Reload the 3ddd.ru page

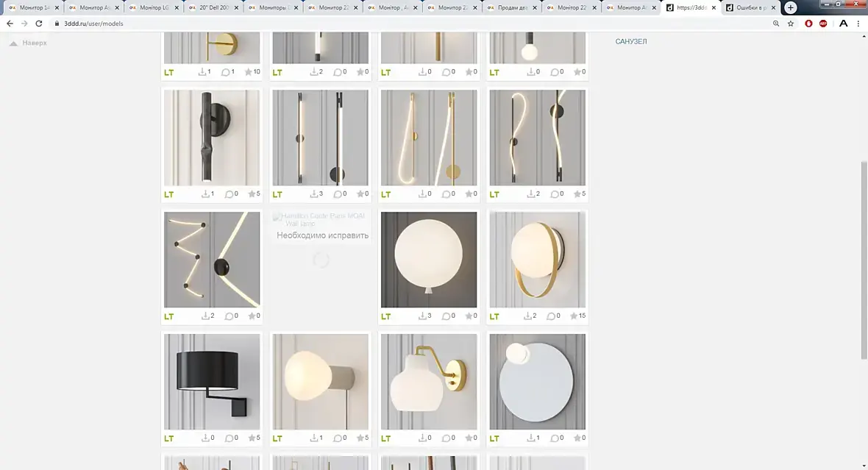[x=39, y=24]
